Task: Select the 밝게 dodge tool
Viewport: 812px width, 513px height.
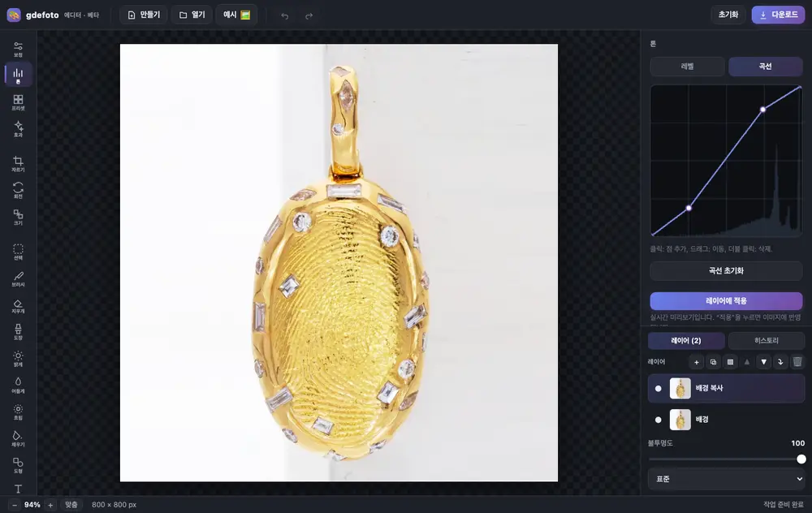Action: pos(18,359)
